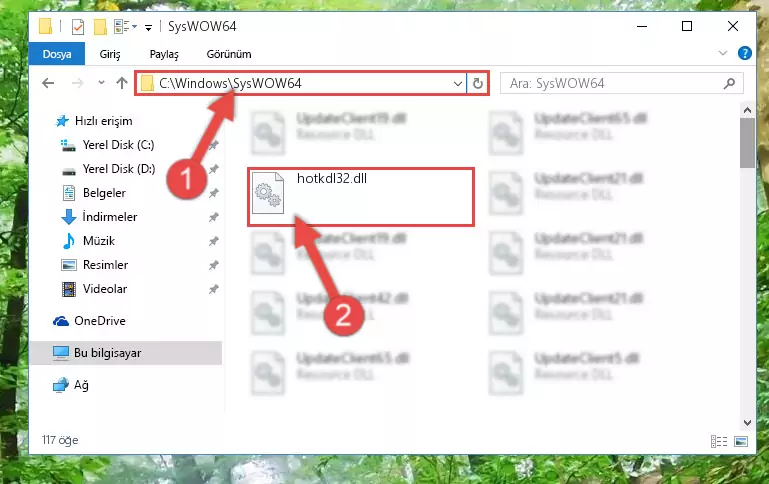Switch to the Giriş tab

(110, 54)
